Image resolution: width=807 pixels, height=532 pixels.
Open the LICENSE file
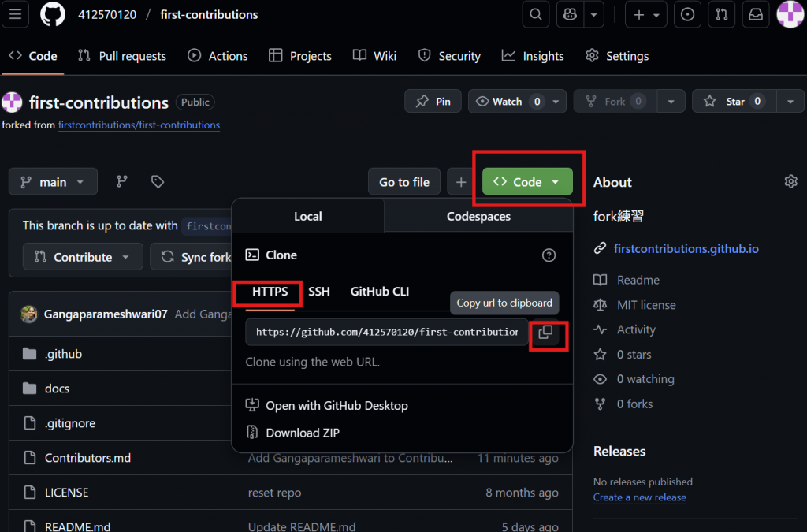[x=66, y=493]
